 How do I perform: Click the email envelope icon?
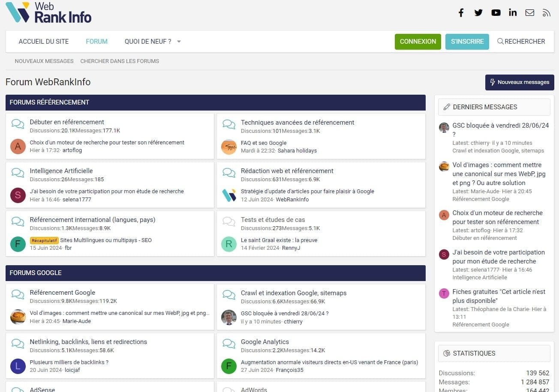530,13
